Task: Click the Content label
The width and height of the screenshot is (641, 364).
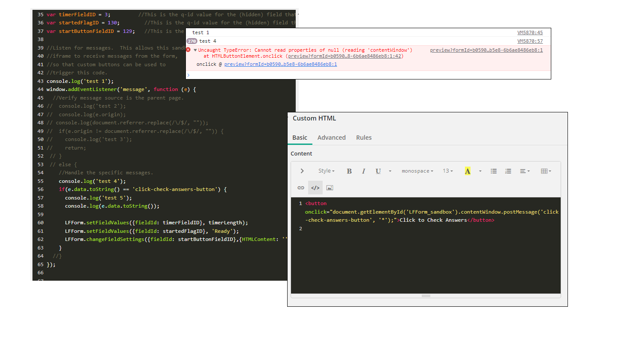Action: point(301,153)
